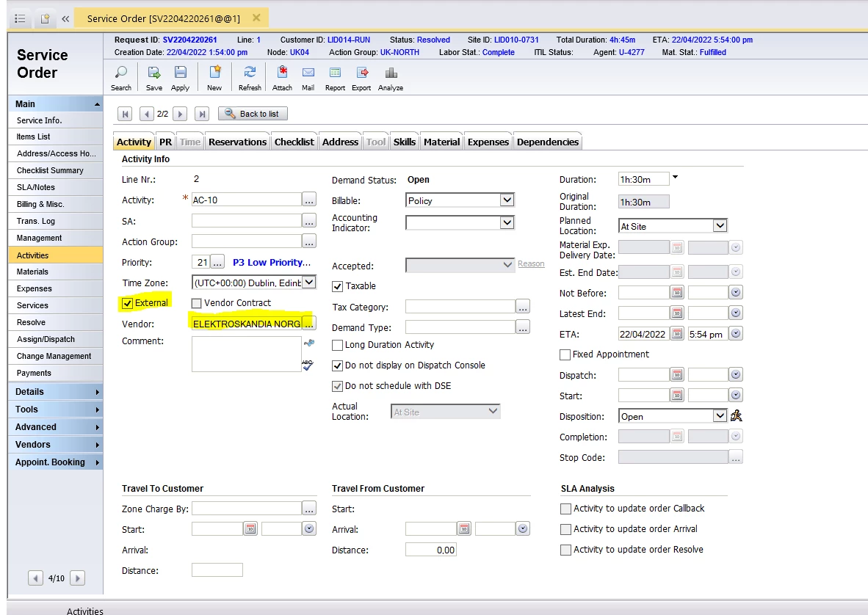This screenshot has height=615, width=868.
Task: Click the Export toolbar icon
Action: (x=361, y=73)
